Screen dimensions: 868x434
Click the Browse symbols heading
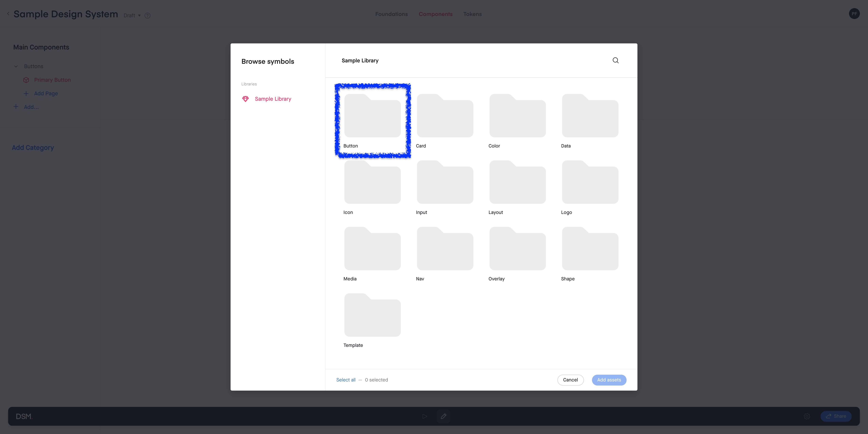pyautogui.click(x=268, y=61)
